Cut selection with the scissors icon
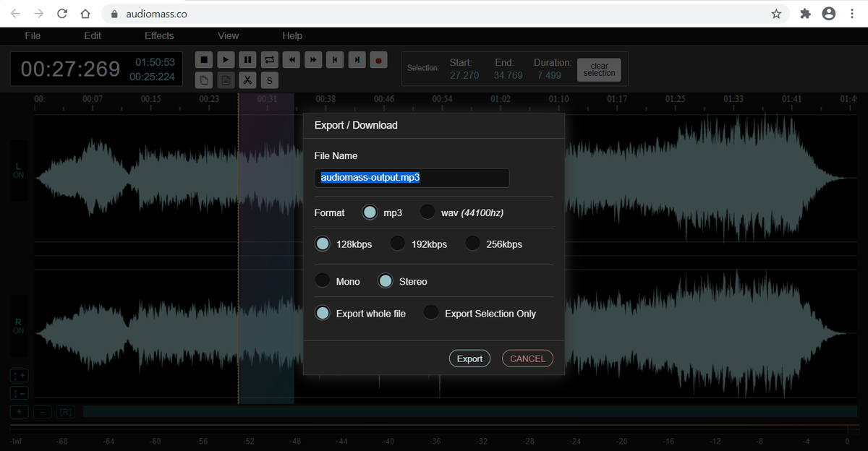 [247, 80]
